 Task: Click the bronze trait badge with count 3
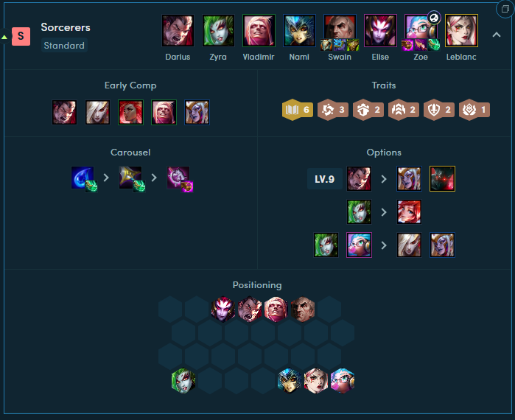(x=333, y=110)
